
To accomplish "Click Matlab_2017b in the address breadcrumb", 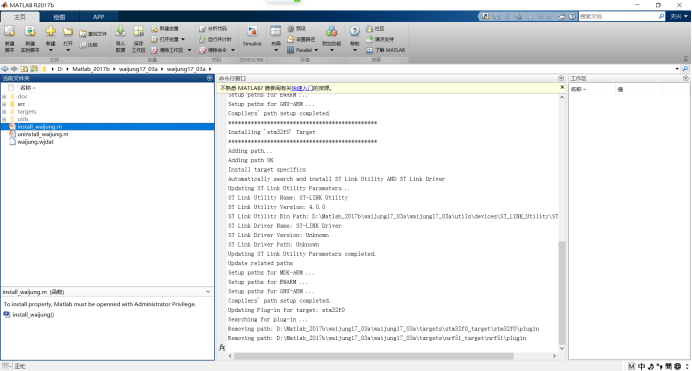I will 91,69.
